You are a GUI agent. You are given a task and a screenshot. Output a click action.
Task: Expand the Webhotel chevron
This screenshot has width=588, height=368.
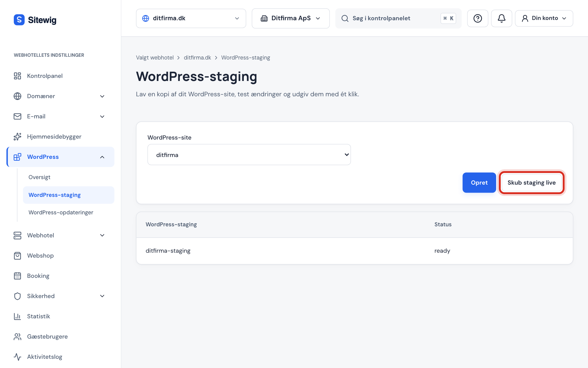[x=102, y=235]
